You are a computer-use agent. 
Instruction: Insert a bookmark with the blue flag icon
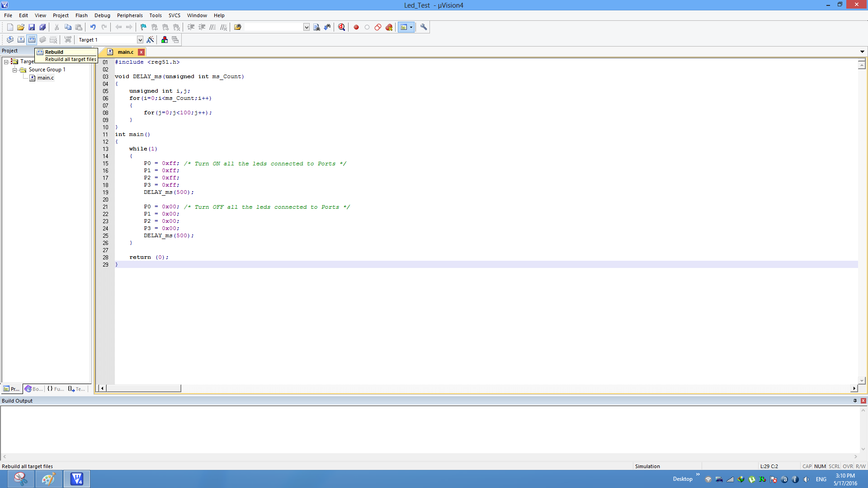[143, 27]
